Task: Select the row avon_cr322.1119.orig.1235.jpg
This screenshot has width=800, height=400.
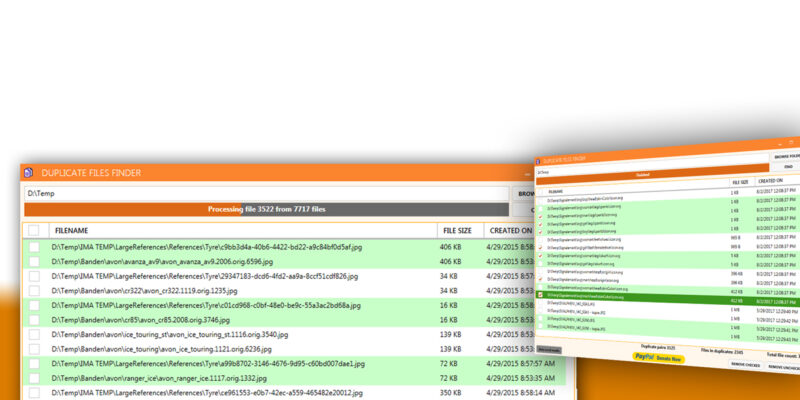Action: tap(144, 291)
